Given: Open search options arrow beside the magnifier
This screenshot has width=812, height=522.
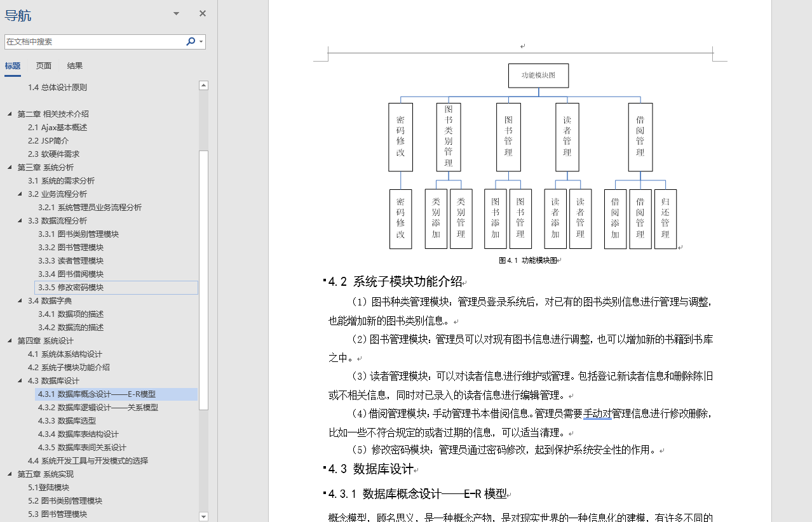Looking at the screenshot, I should click(200, 40).
